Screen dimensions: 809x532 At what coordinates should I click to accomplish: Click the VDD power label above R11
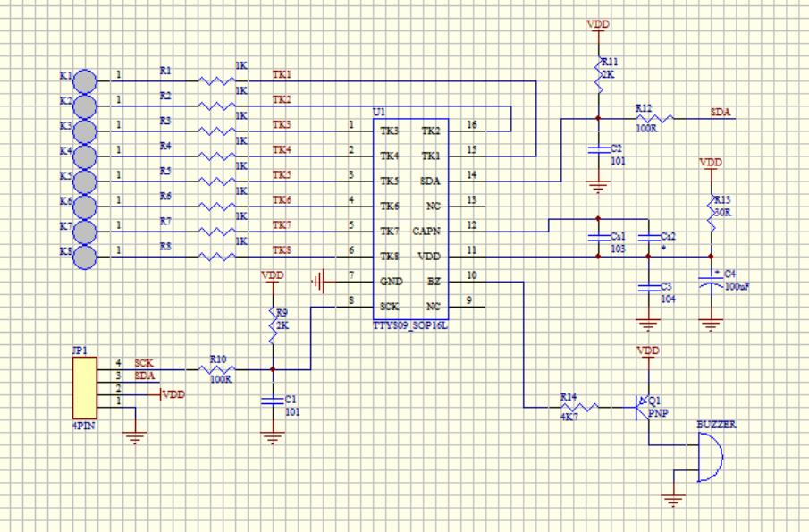click(x=598, y=24)
